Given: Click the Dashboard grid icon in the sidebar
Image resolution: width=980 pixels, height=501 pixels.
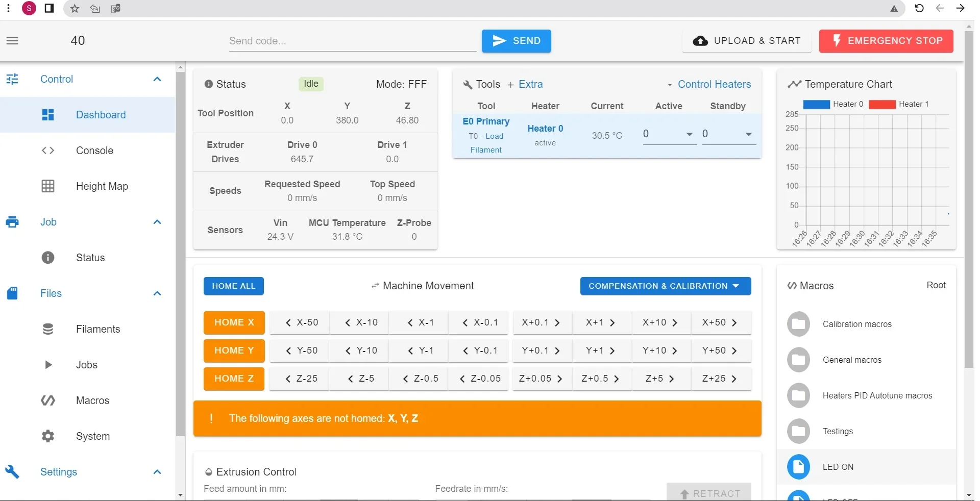Looking at the screenshot, I should 48,115.
